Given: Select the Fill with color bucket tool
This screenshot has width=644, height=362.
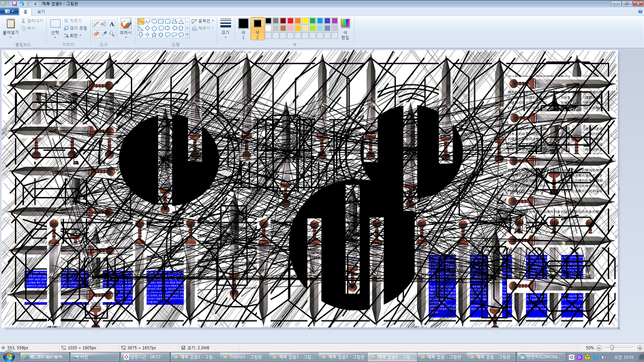Looking at the screenshot, I should point(104,24).
